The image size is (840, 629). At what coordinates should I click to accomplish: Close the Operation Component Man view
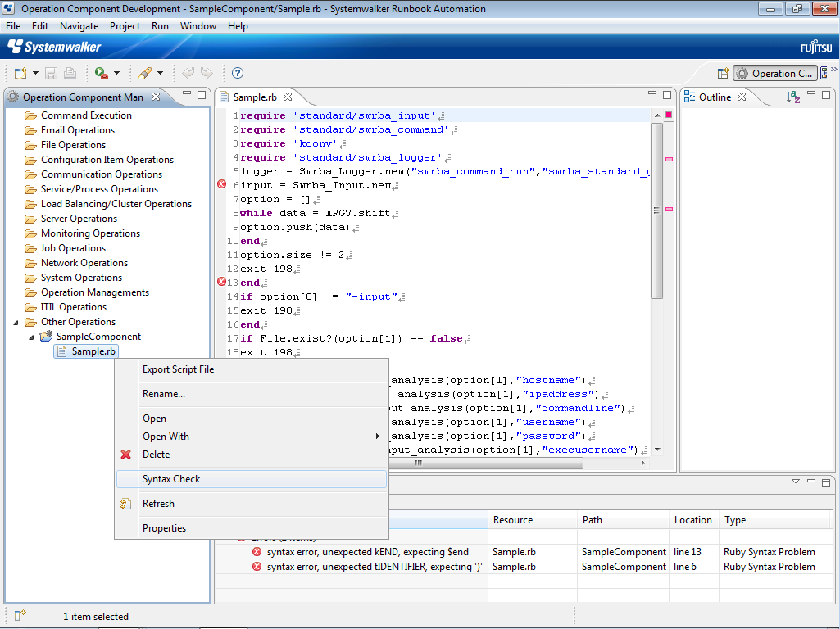156,97
